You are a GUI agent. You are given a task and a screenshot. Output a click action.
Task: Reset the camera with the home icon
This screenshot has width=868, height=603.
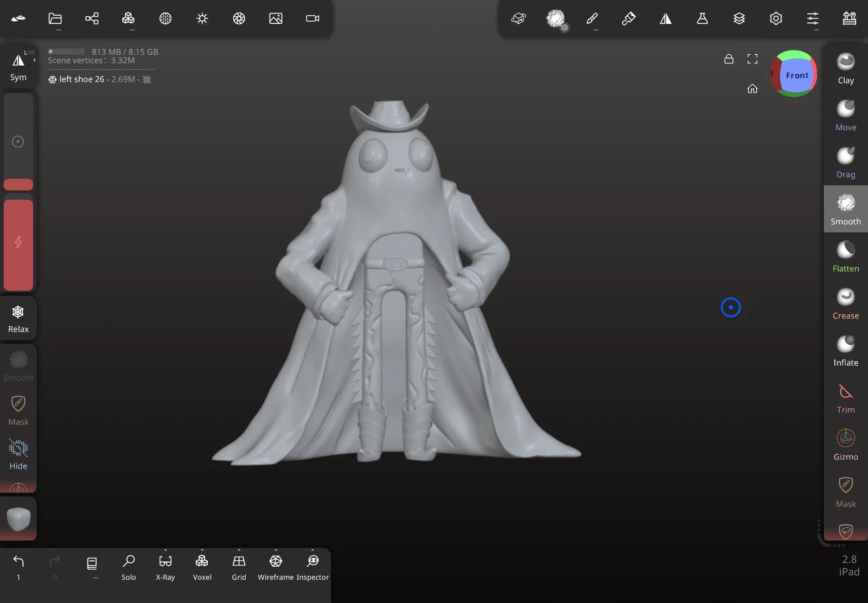[752, 88]
